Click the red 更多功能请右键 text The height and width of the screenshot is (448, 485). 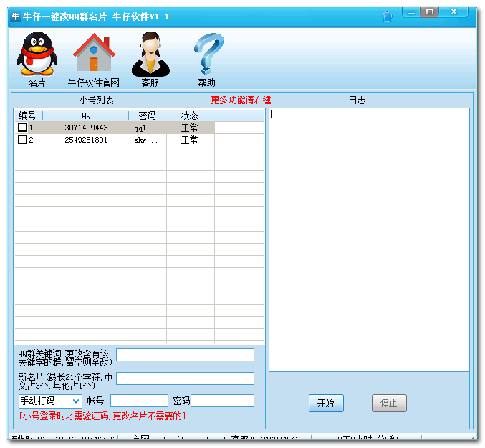[x=241, y=100]
